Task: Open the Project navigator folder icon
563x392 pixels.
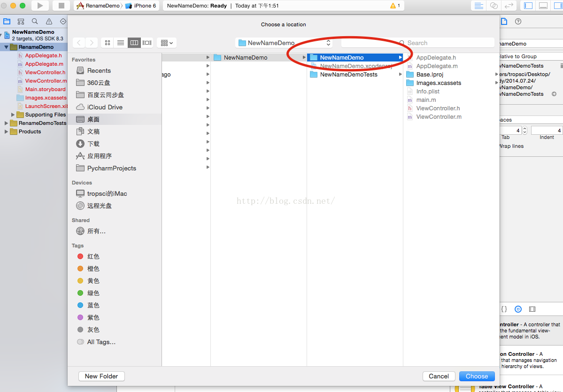Action: coord(7,22)
